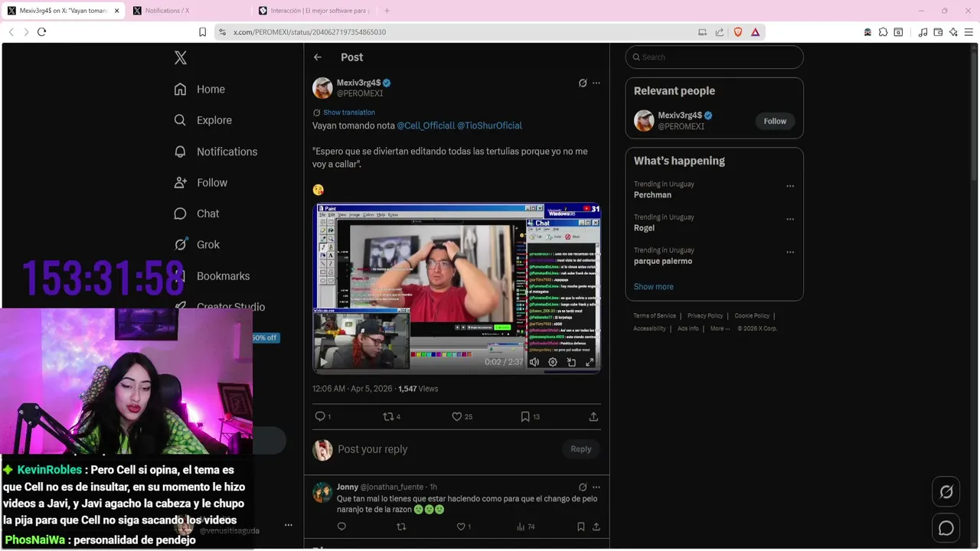Image resolution: width=980 pixels, height=551 pixels.
Task: View analytics on Jonny's comment
Action: coord(525,527)
